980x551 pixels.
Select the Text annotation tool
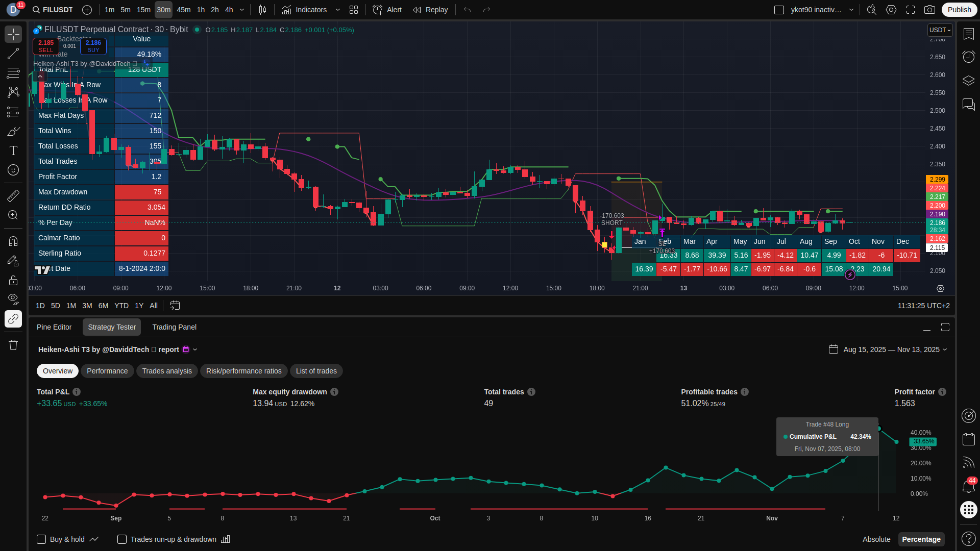click(x=13, y=151)
